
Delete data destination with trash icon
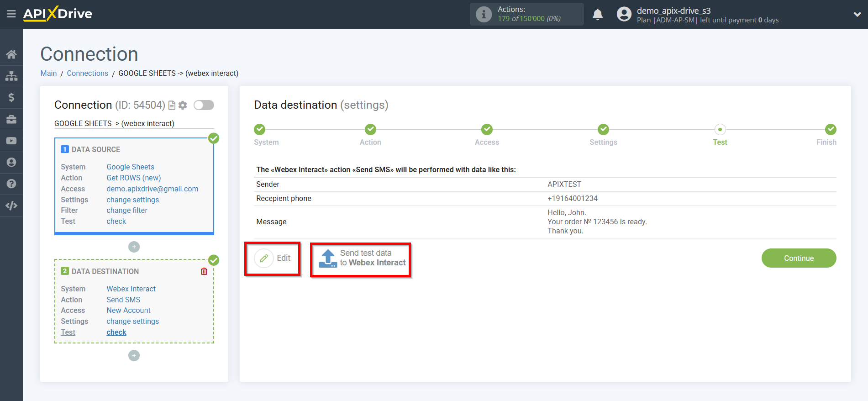(x=204, y=271)
